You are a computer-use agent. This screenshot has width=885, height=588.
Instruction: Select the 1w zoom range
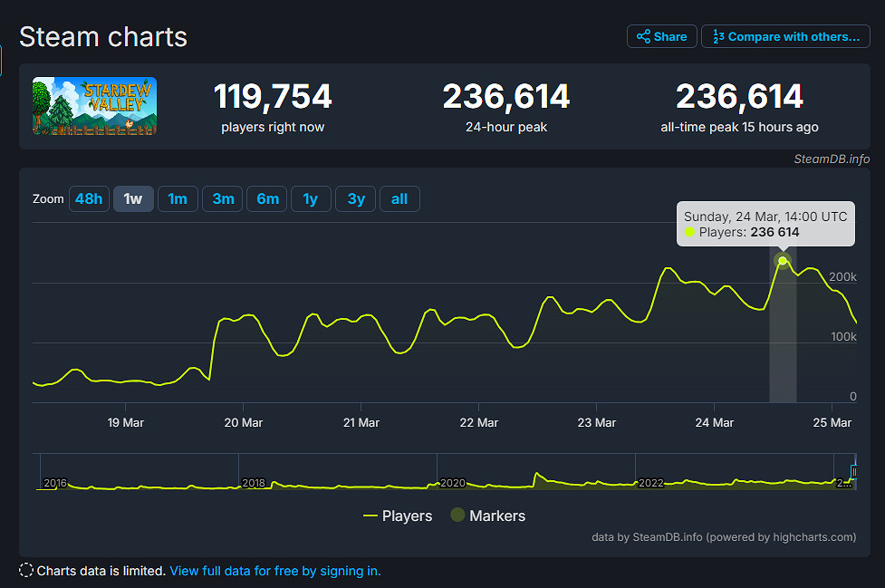click(x=133, y=199)
